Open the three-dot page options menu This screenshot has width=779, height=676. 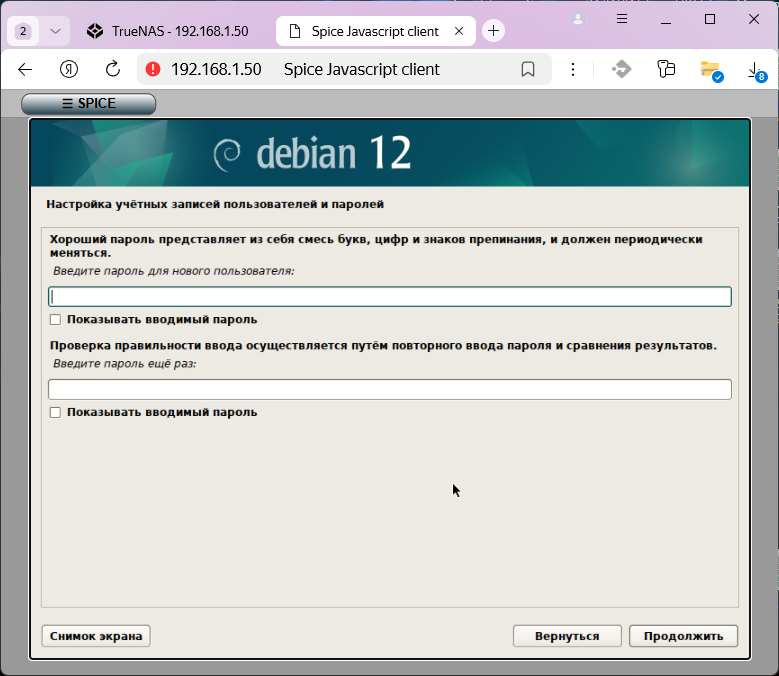pyautogui.click(x=573, y=69)
